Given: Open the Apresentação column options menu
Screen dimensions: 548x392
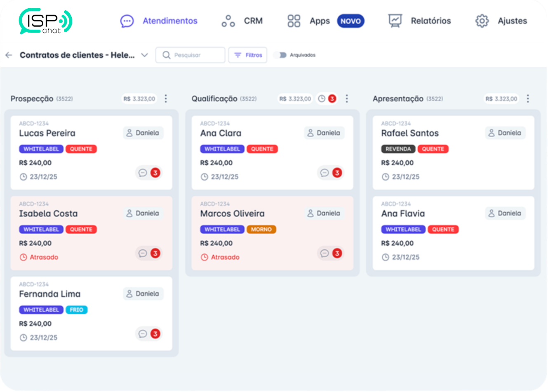Looking at the screenshot, I should 528,99.
